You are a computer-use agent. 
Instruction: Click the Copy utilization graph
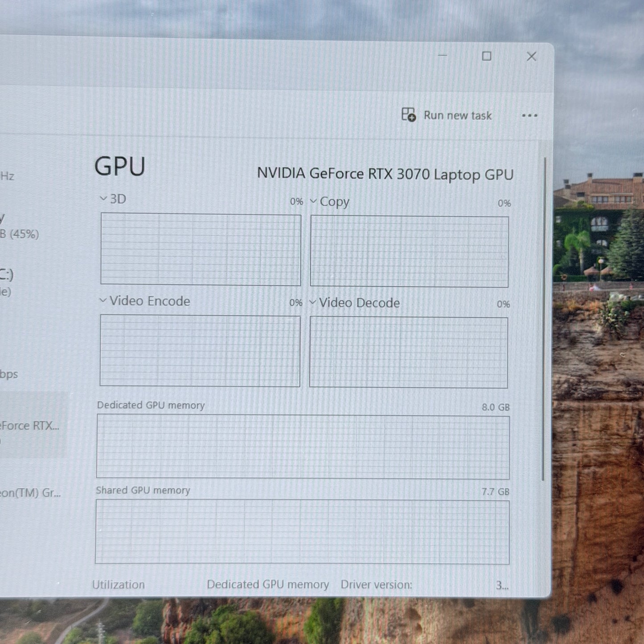coord(409,252)
